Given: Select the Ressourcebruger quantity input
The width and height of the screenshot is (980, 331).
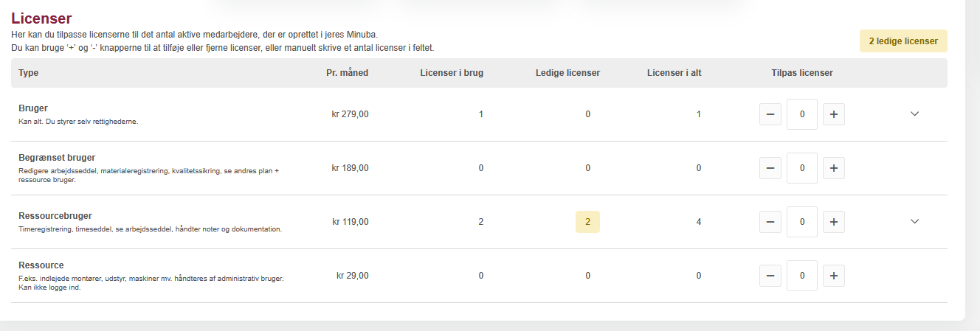Looking at the screenshot, I should point(801,222).
